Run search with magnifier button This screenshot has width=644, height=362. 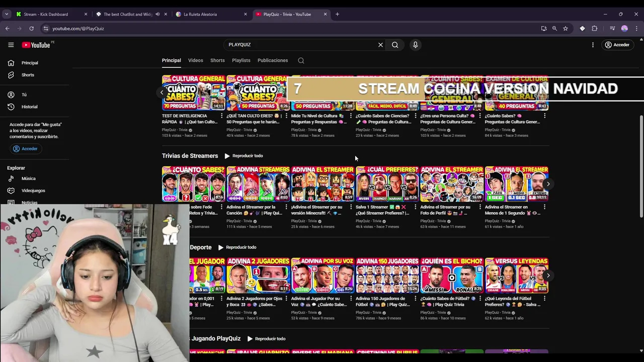click(x=395, y=45)
